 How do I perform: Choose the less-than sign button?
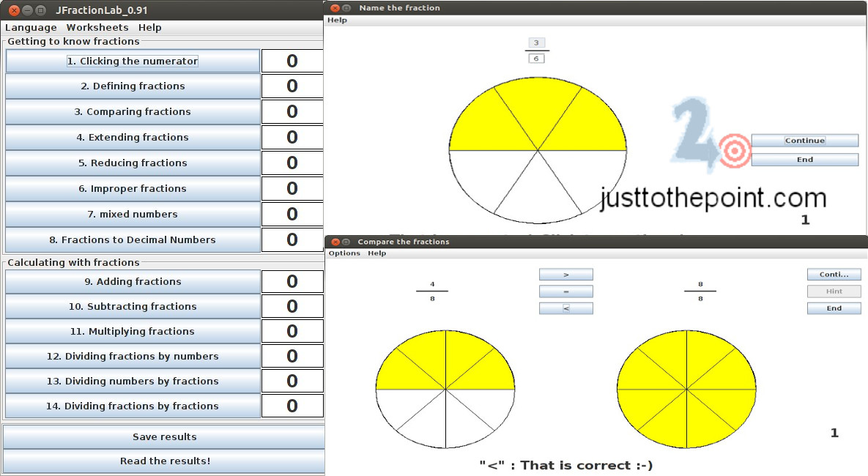point(565,308)
